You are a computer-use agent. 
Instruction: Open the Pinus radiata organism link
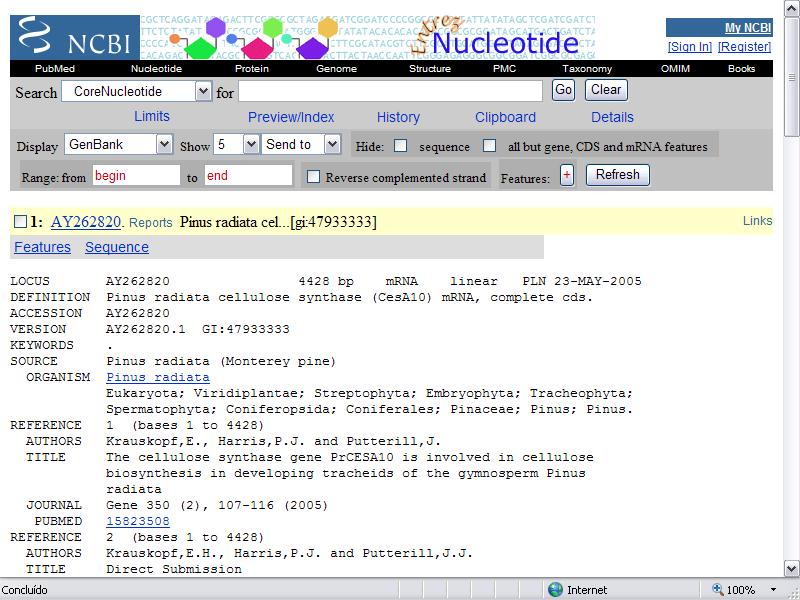point(158,377)
